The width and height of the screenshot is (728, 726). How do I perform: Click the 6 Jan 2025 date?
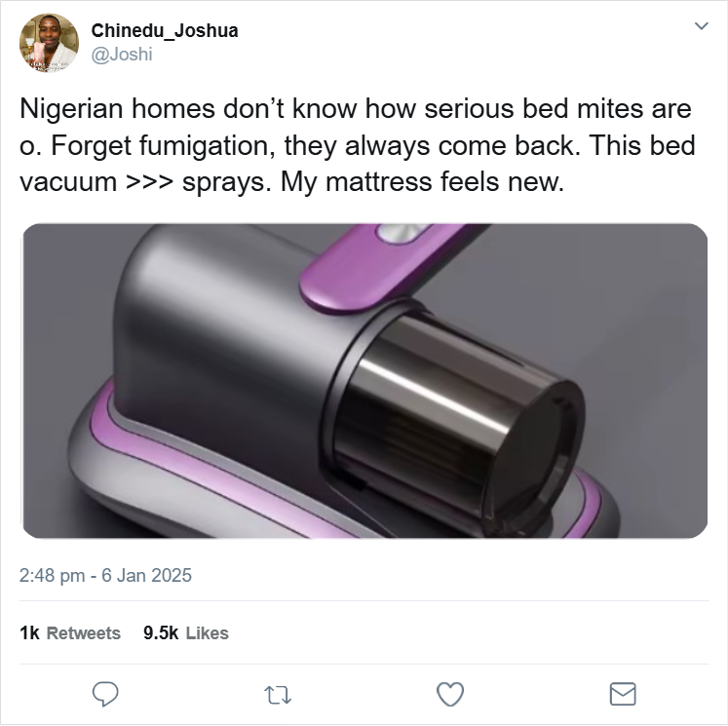click(147, 575)
